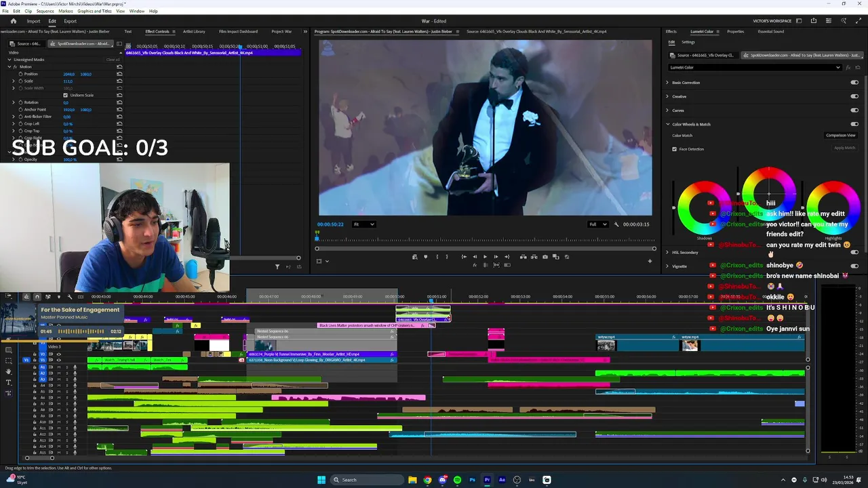Select the Hand tool in timeline toolbox

coord(9,371)
